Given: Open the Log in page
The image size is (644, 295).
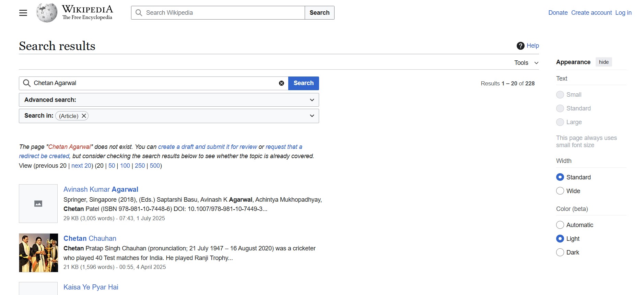Looking at the screenshot, I should pos(623,13).
